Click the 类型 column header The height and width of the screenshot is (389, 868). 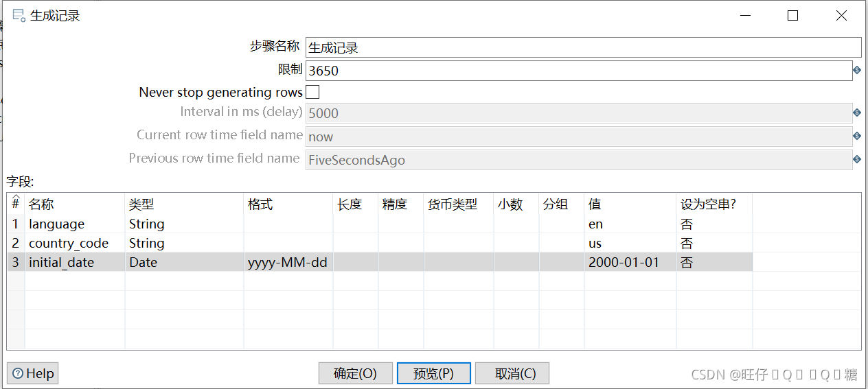[184, 204]
